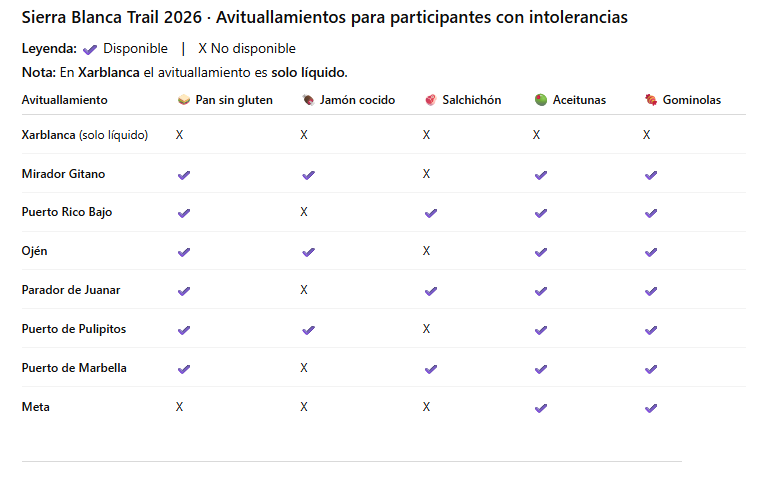
Task: Click the olive icon beside Aceitunas
Action: tap(541, 100)
